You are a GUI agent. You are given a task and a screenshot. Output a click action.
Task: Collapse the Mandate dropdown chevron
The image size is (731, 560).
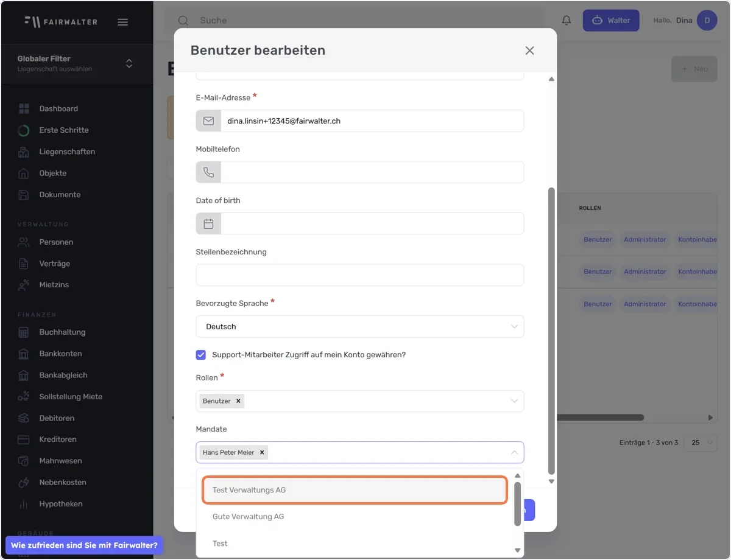(514, 453)
